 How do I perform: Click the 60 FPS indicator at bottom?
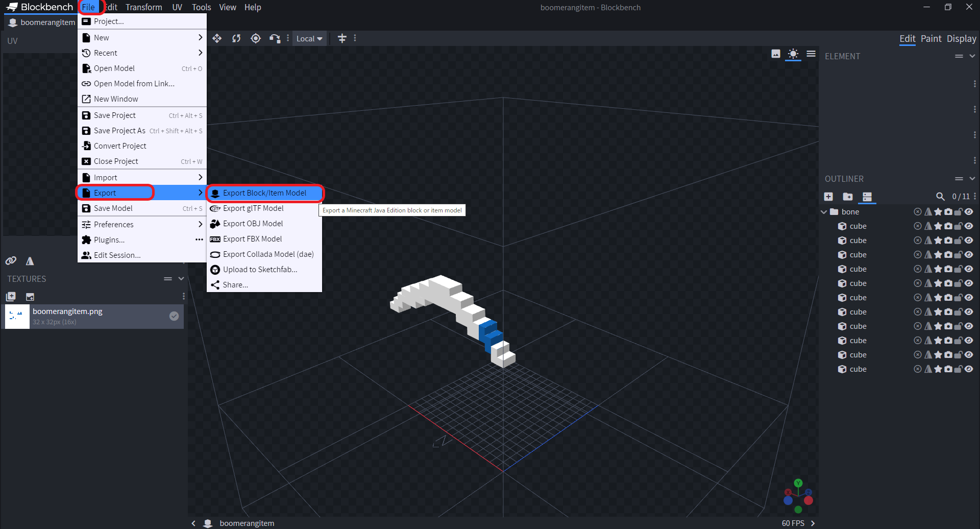[x=793, y=523]
